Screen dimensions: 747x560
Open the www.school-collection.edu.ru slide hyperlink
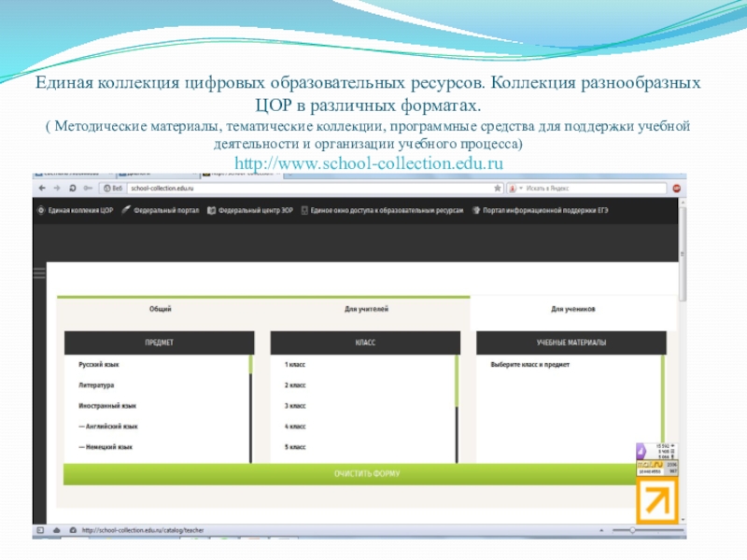tap(369, 163)
